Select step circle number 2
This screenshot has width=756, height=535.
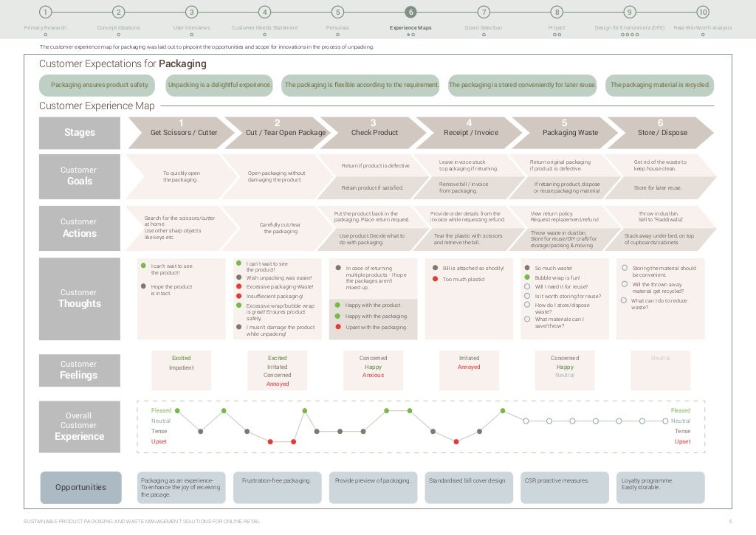click(x=118, y=12)
